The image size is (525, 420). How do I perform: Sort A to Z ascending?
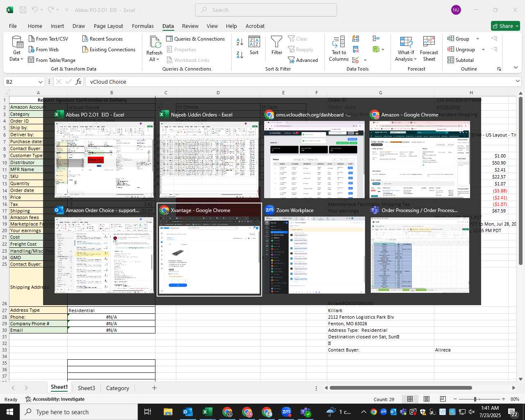point(240,41)
